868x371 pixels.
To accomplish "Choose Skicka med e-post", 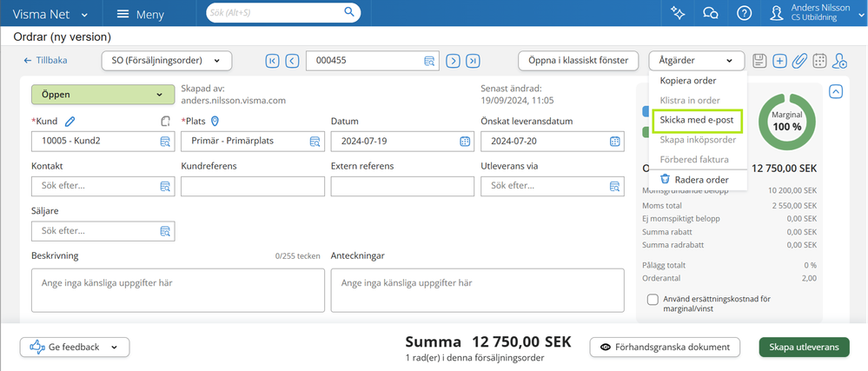I will (x=698, y=121).
